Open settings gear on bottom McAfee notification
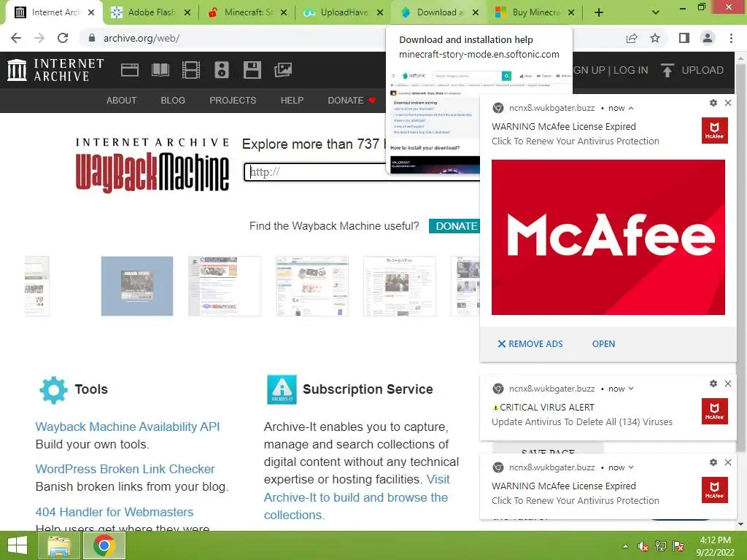The height and width of the screenshot is (560, 747). (713, 462)
